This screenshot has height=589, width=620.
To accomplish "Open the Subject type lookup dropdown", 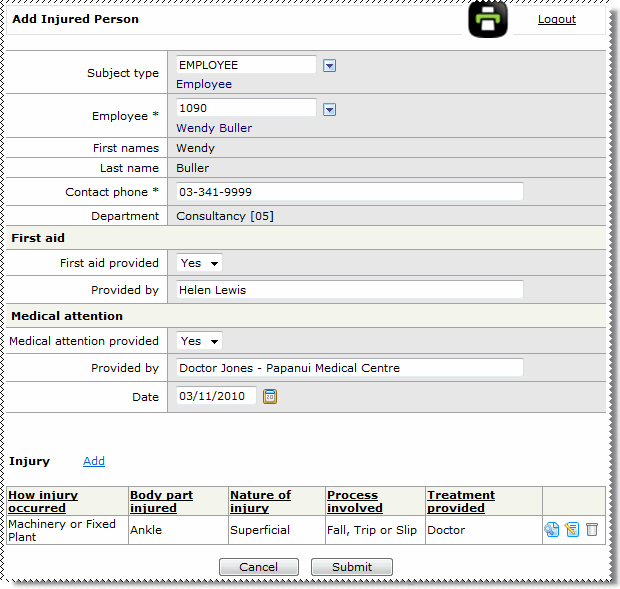I will 330,66.
